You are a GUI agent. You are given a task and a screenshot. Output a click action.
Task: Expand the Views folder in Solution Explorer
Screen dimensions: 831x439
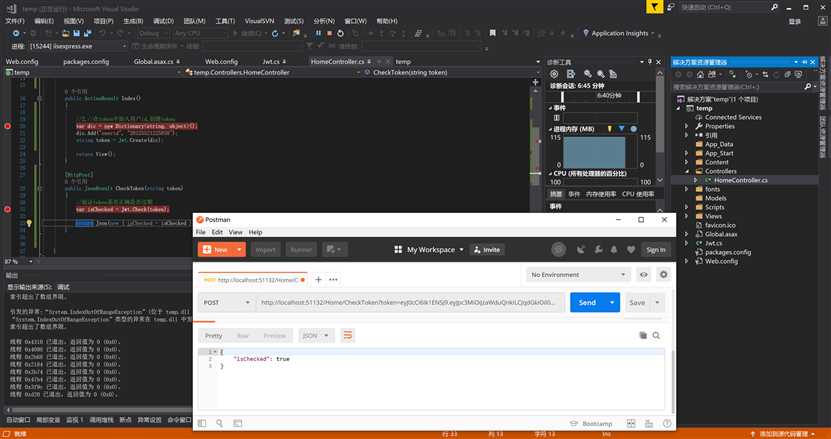[x=687, y=216]
